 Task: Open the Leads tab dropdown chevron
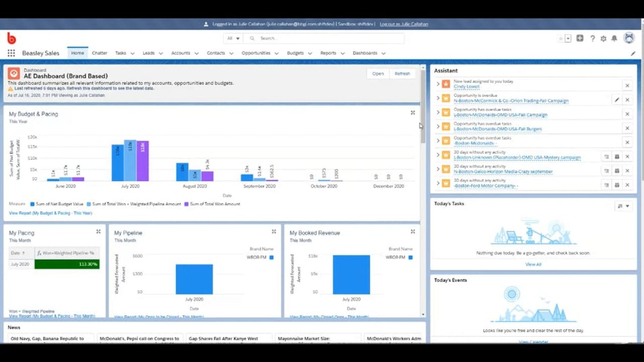tap(160, 53)
